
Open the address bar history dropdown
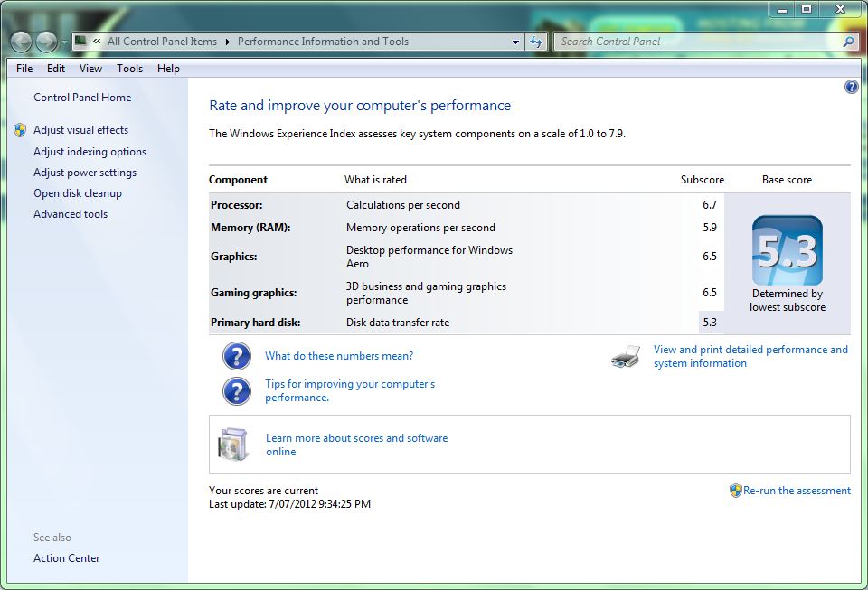tap(516, 42)
